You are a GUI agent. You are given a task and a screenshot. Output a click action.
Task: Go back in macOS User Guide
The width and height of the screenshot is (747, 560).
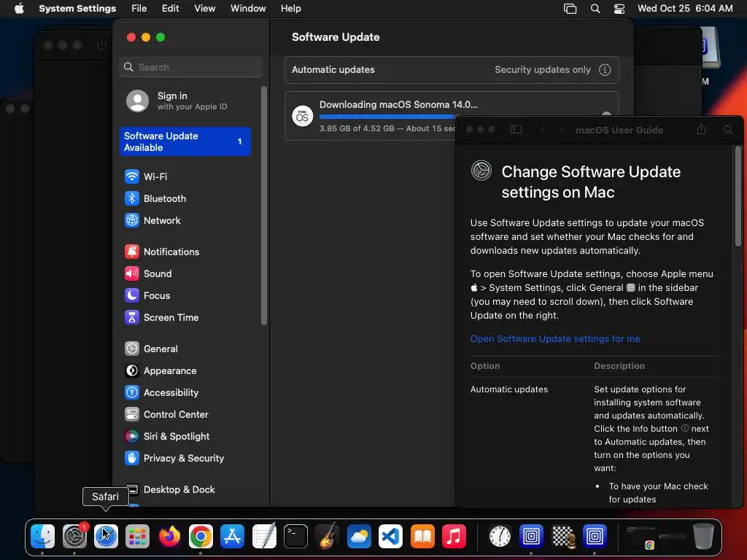point(543,130)
